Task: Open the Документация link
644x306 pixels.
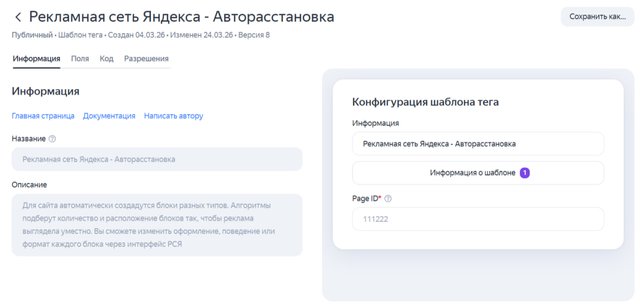Action: point(109,116)
